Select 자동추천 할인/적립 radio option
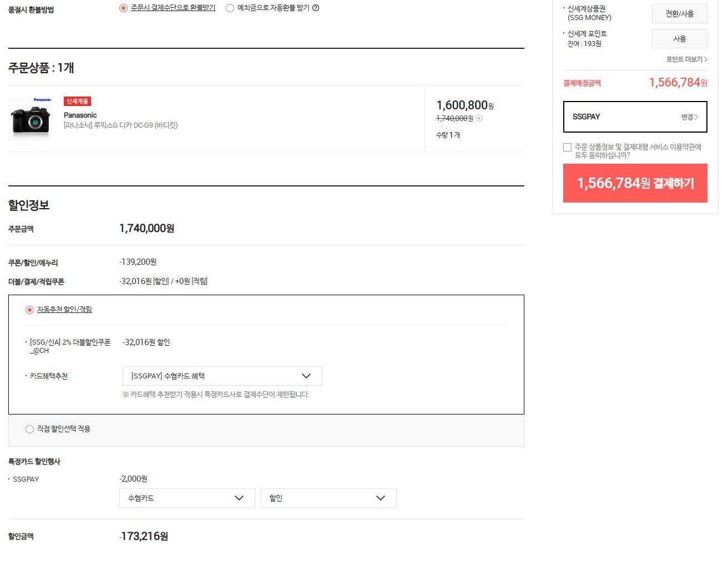Viewport: 728px width, 566px height. (x=29, y=310)
